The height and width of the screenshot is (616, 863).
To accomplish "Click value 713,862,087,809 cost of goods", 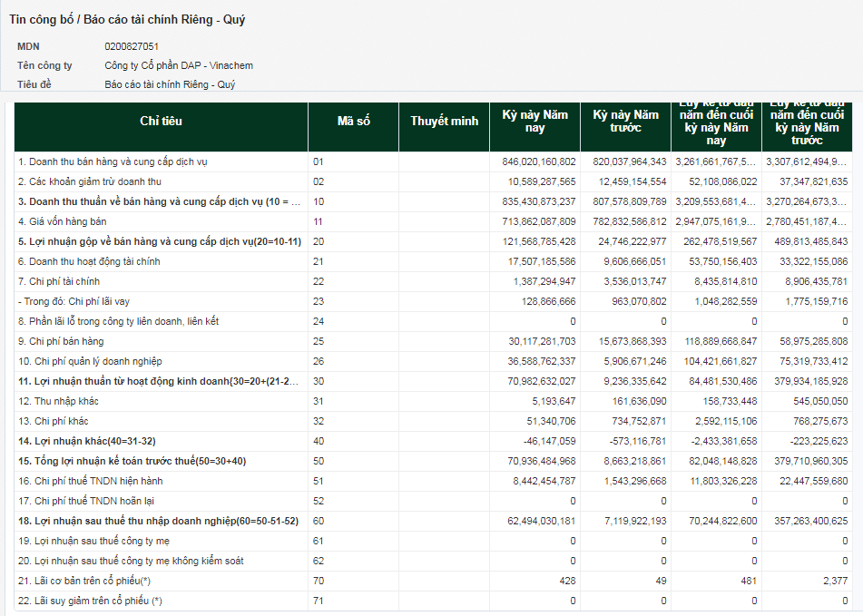I will point(539,221).
